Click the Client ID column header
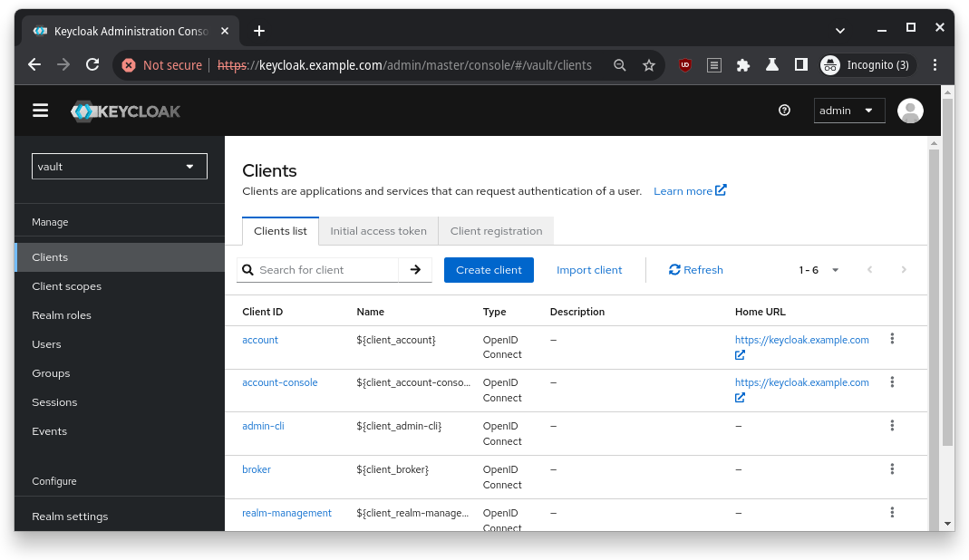 point(263,312)
